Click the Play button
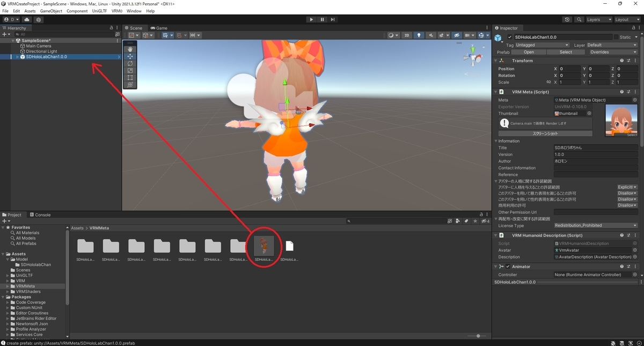644x346 pixels. point(311,19)
